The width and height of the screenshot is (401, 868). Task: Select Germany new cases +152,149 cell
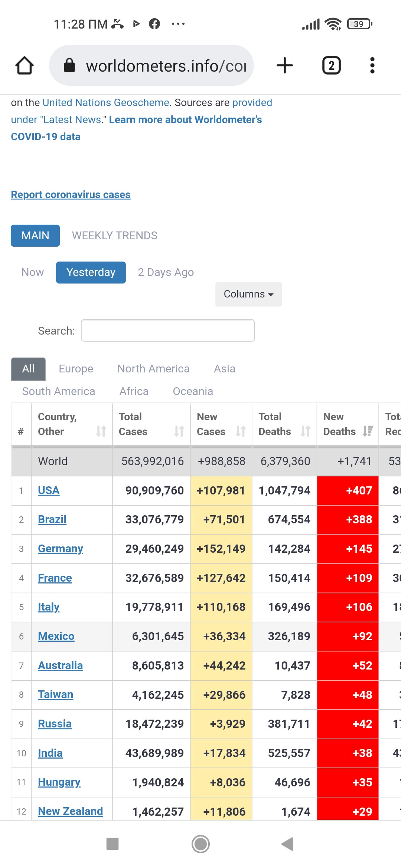point(221,549)
